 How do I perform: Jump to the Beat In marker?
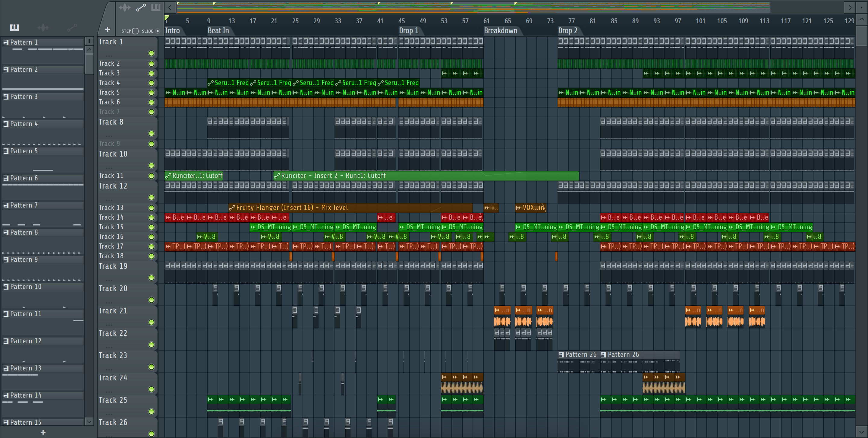[x=218, y=31]
